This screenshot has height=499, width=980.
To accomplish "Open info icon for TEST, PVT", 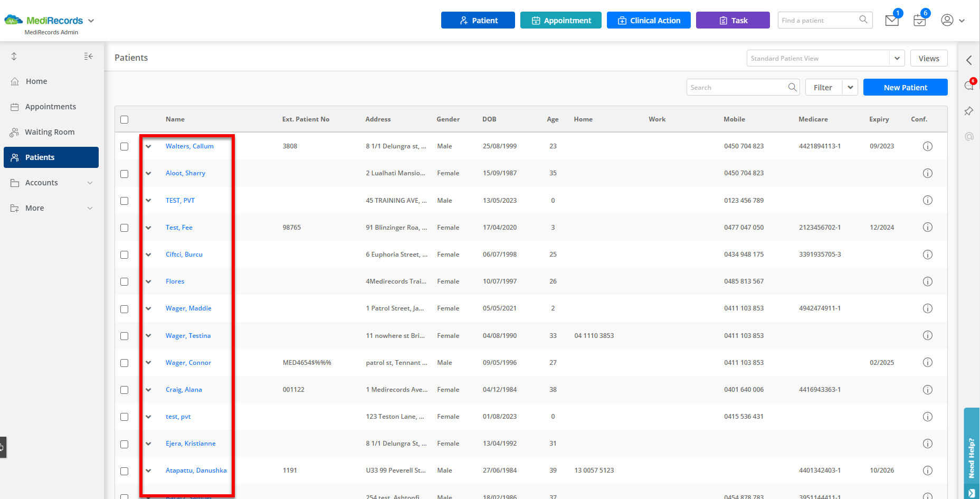I will pos(928,200).
